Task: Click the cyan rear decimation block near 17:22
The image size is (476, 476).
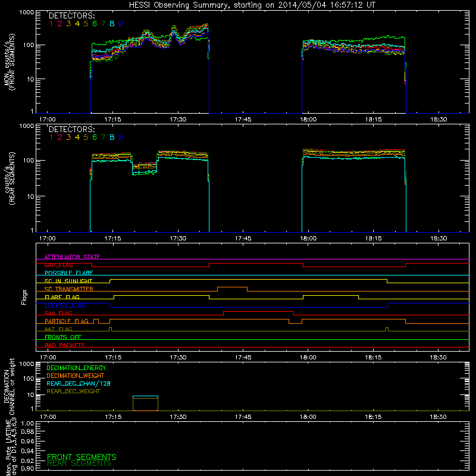Action: tap(145, 396)
